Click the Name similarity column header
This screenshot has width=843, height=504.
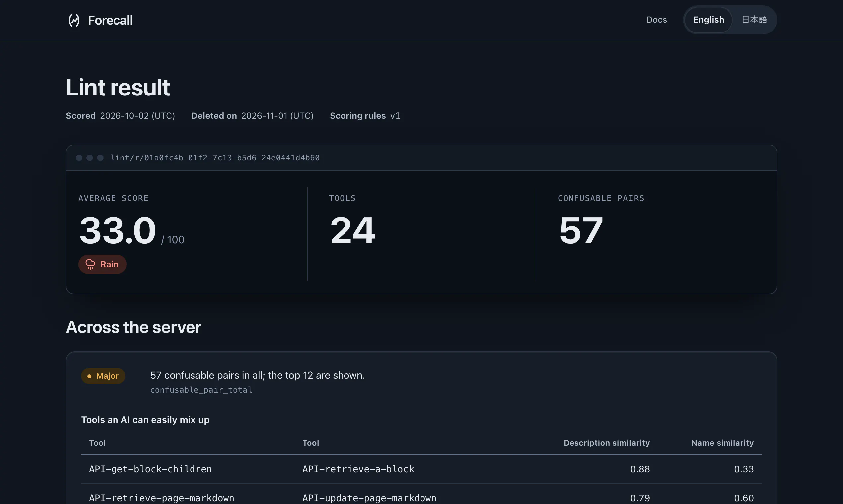tap(722, 443)
